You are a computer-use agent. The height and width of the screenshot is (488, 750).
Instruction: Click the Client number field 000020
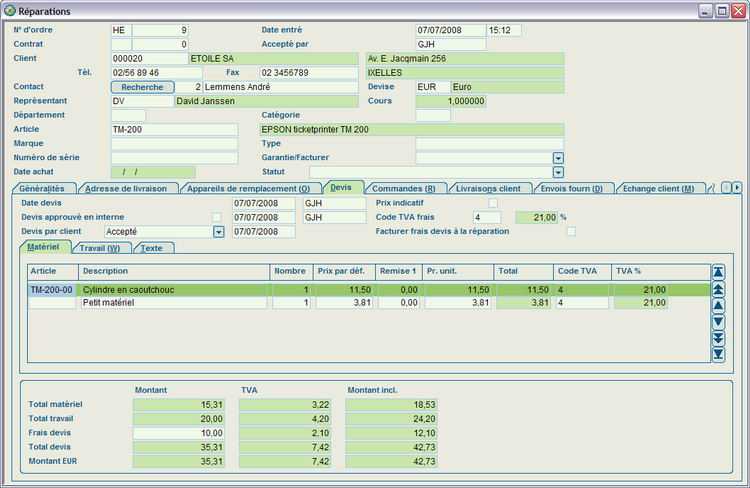150,58
